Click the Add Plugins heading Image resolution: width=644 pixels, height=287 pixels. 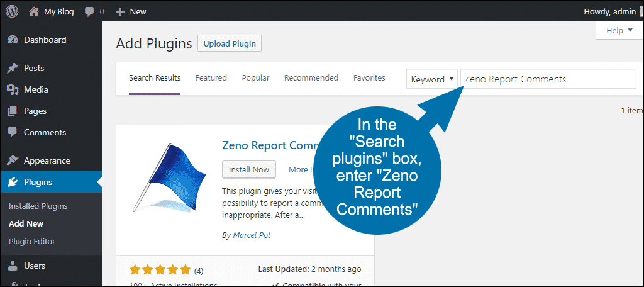pyautogui.click(x=154, y=43)
